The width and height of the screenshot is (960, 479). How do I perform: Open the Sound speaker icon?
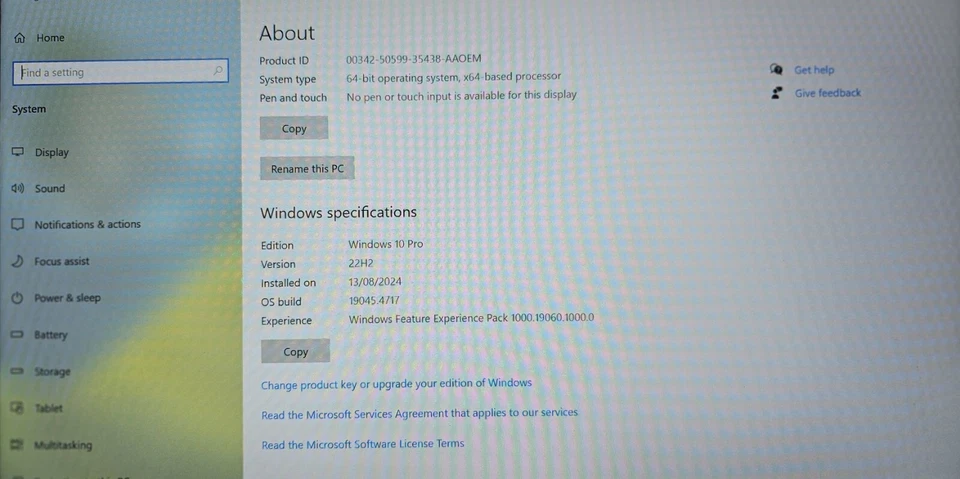[18, 188]
